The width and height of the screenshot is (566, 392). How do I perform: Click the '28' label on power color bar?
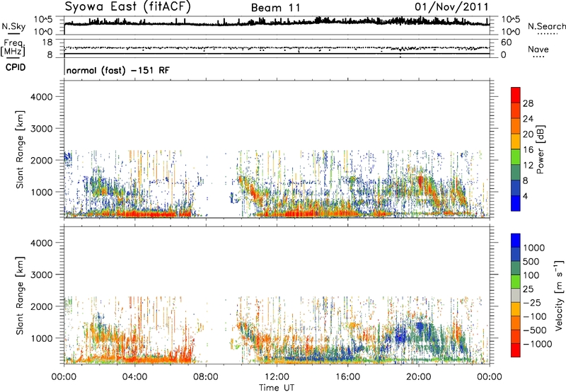pos(528,103)
